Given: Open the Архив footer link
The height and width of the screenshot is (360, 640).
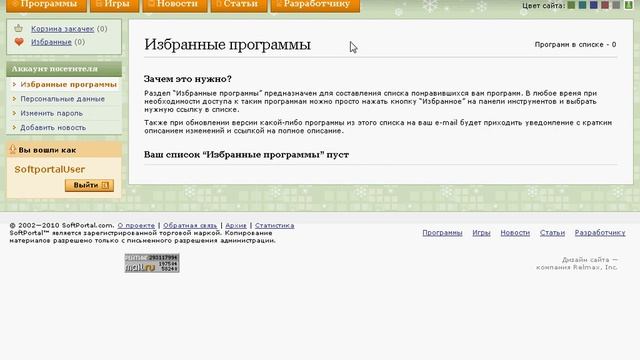Looking at the screenshot, I should [x=236, y=225].
